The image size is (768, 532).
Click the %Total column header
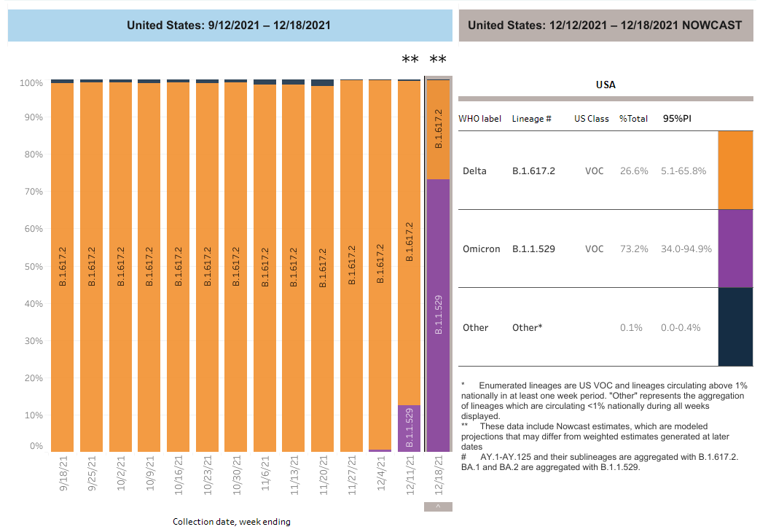633,118
